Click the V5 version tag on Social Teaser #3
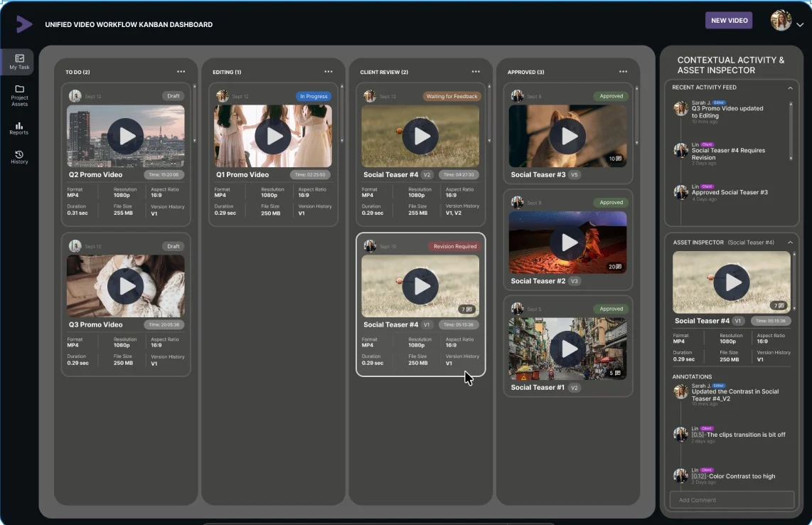This screenshot has height=525, width=812. [x=574, y=175]
